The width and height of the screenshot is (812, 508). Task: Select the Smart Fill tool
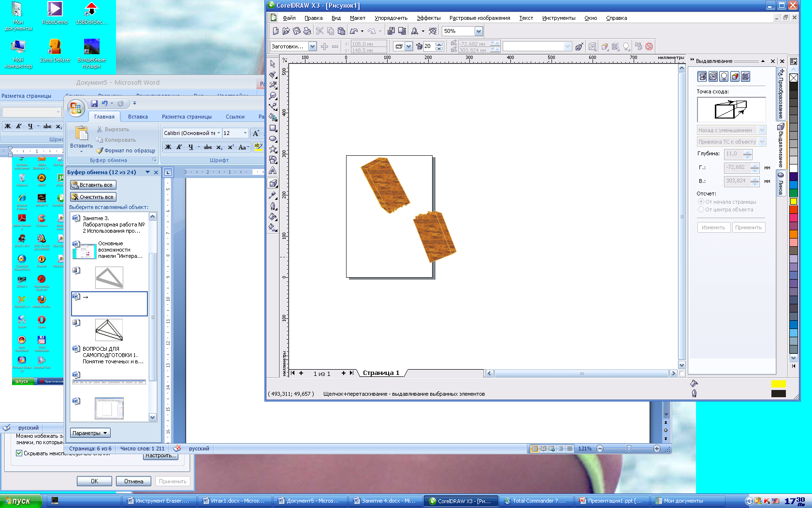[x=273, y=117]
